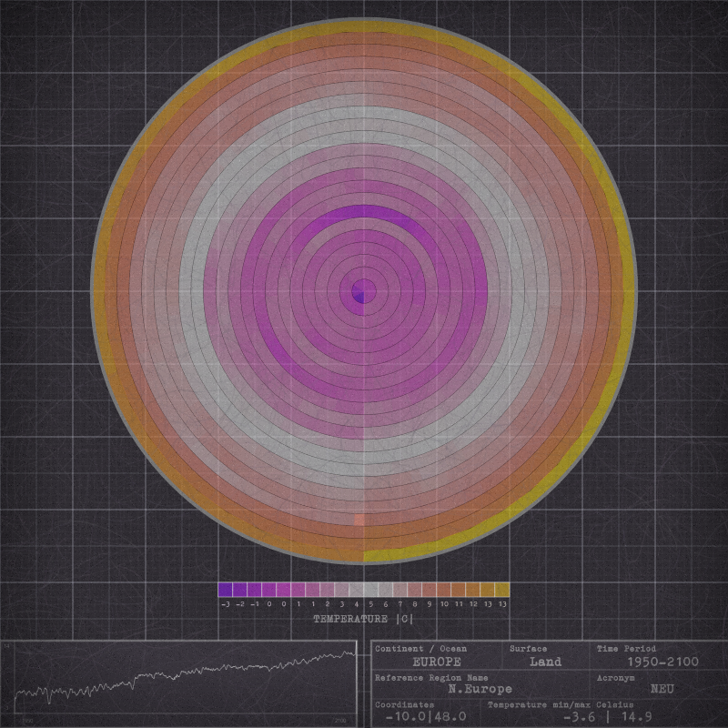The image size is (728, 728).
Task: Select the "Surface" field label
Action: pyautogui.click(x=529, y=649)
